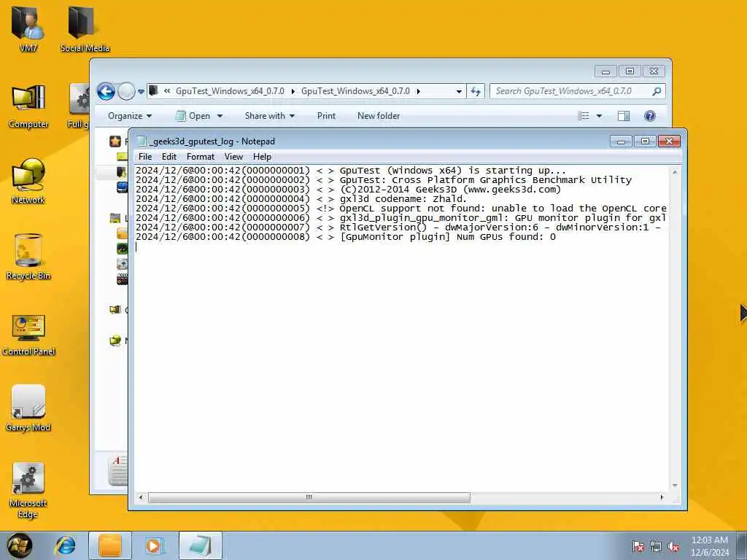The image size is (747, 560).
Task: Expand Explorer address bar history dropdown
Action: 459,91
